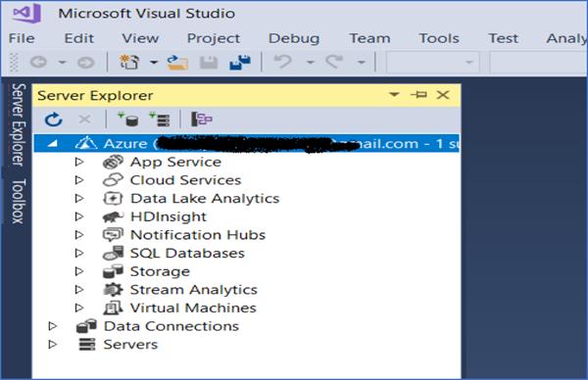
Task: Expand the Virtual Machines node
Action: [x=79, y=308]
